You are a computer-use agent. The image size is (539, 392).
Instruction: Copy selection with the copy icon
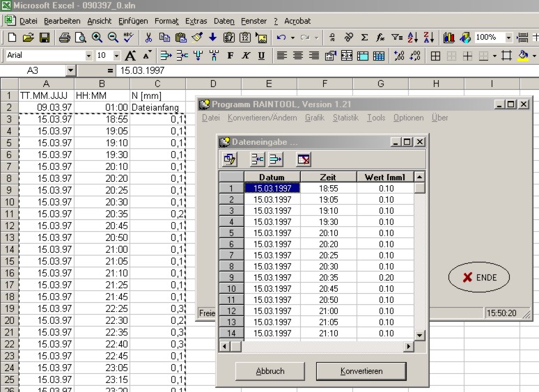[x=164, y=38]
